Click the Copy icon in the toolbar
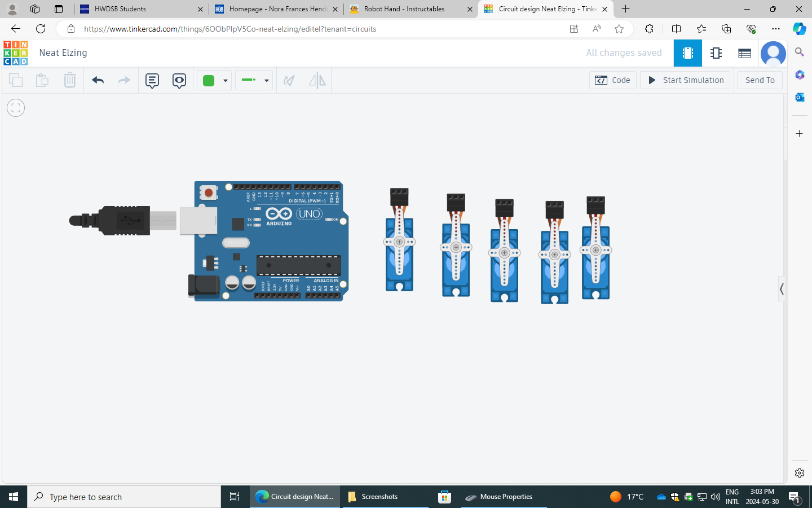 [16, 80]
